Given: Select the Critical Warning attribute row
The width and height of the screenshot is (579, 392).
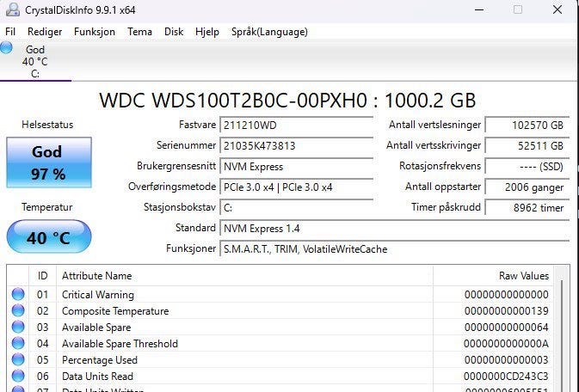Looking at the screenshot, I should pos(280,295).
